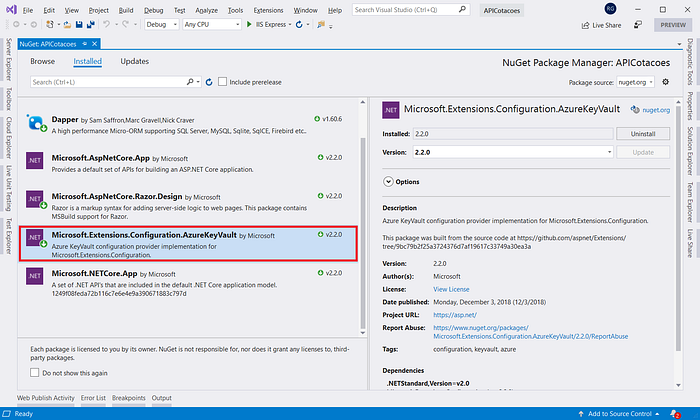This screenshot has height=420, width=700.
Task: Click the Navigate Backward toolbar icon
Action: click(x=17, y=25)
